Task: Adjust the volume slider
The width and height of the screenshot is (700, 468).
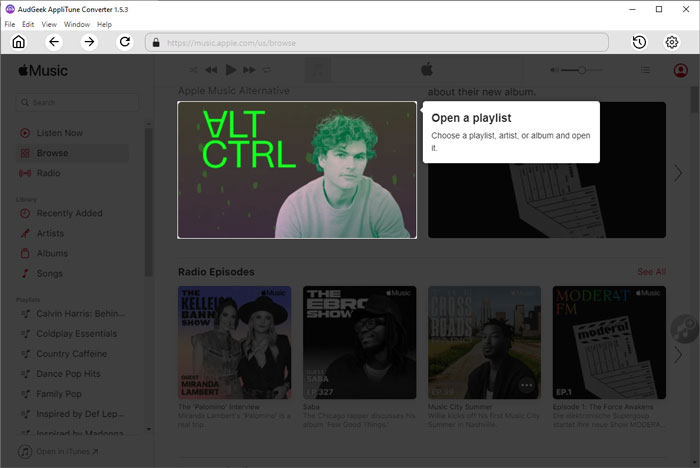Action: (x=582, y=70)
